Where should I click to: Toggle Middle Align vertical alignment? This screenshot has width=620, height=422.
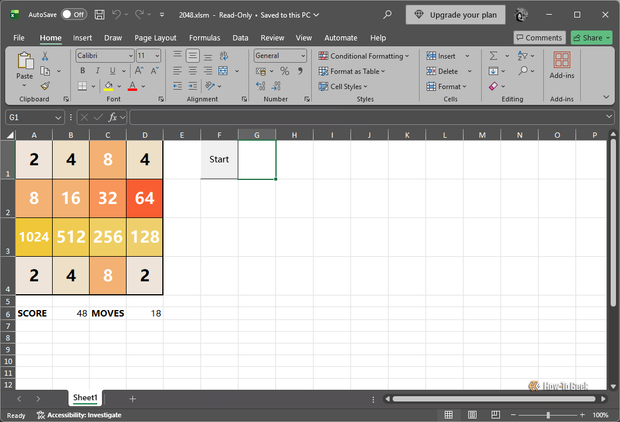coord(193,56)
